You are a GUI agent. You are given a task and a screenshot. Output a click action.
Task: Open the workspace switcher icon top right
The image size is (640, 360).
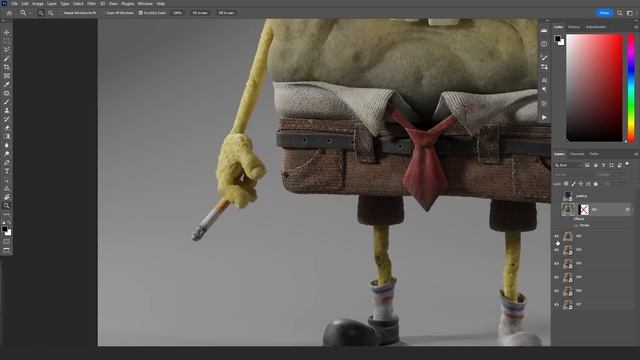pyautogui.click(x=629, y=13)
